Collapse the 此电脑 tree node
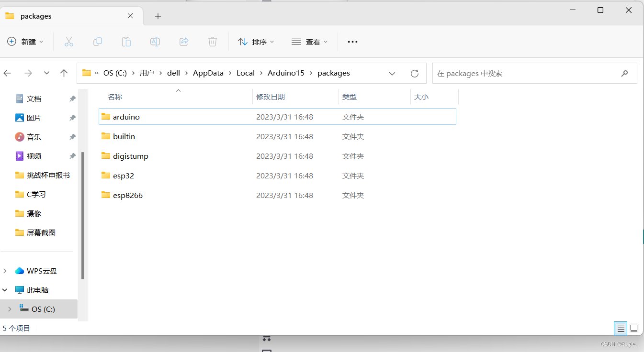The image size is (644, 352). 5,290
